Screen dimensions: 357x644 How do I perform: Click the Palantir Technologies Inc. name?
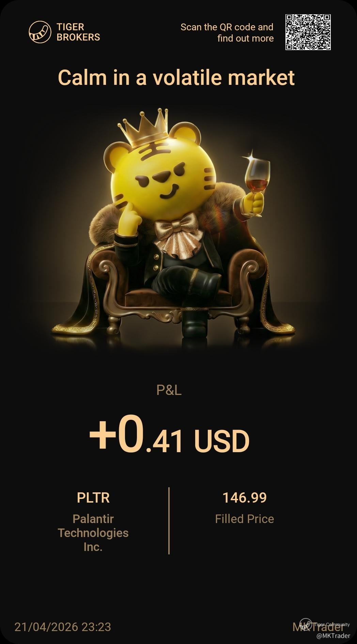[93, 533]
